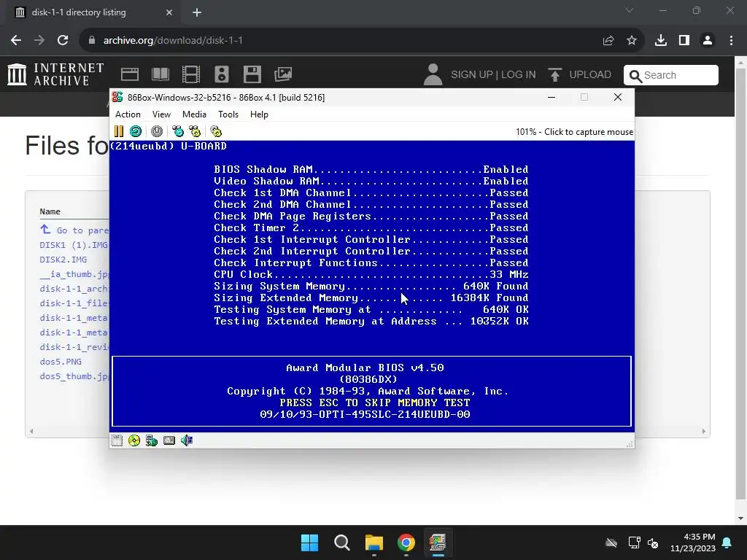This screenshot has height=560, width=747.
Task: Open the Tools menu in 86Box
Action: (x=228, y=114)
